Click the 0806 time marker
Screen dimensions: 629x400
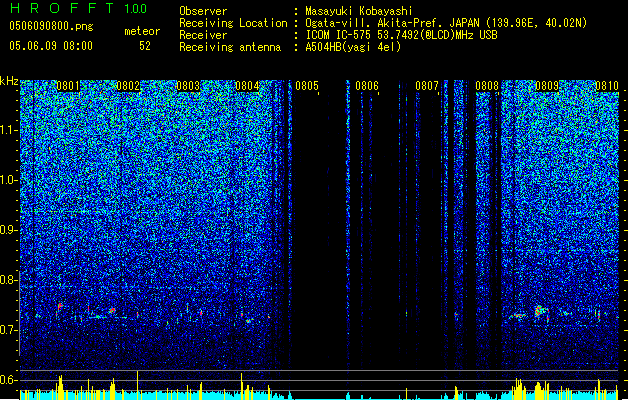tap(367, 86)
